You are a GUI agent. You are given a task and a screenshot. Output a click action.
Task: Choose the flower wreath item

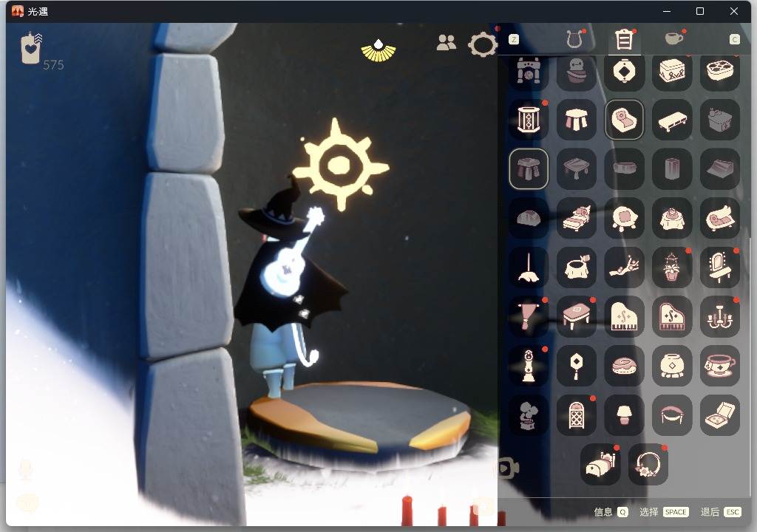coord(648,464)
